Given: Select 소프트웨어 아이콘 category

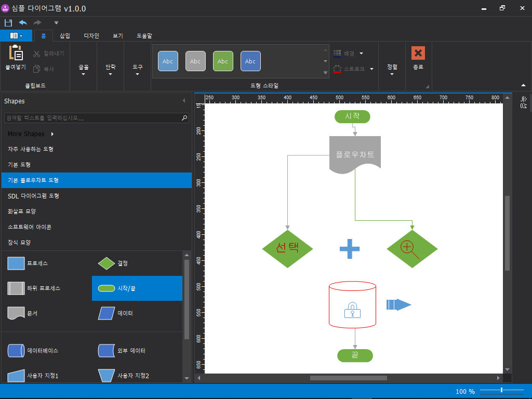Looking at the screenshot, I should 97,227.
